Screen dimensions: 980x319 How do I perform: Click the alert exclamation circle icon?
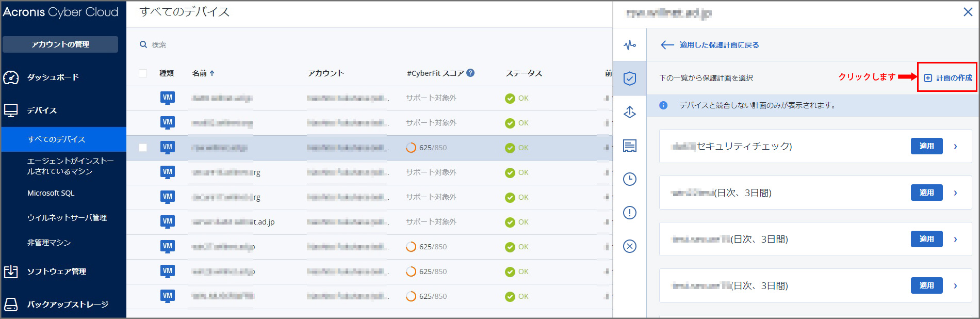(x=629, y=213)
